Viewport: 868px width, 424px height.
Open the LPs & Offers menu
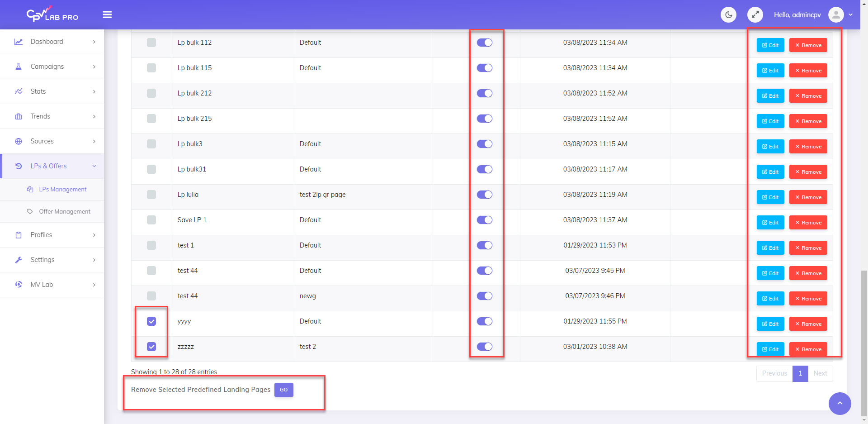click(x=48, y=166)
